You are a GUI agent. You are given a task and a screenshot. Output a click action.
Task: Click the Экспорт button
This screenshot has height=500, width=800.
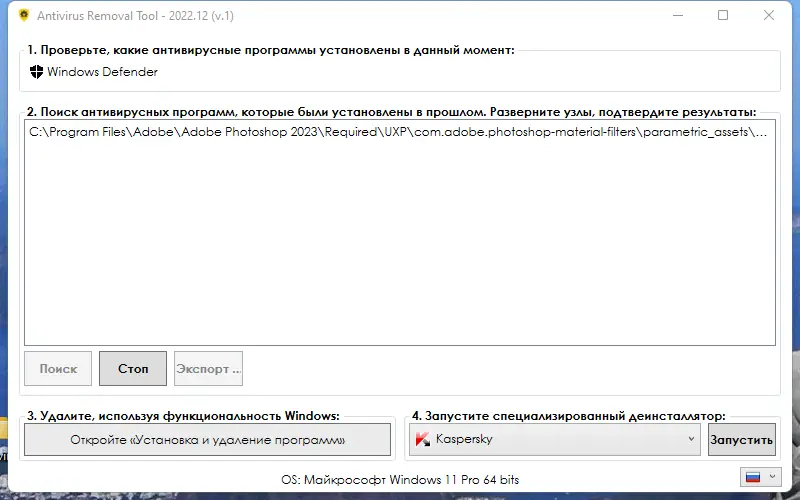208,368
